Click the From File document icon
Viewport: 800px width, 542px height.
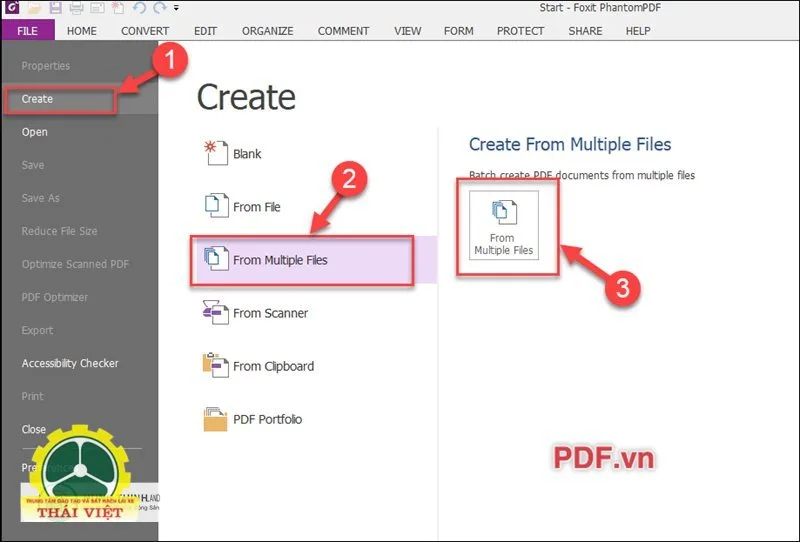(x=216, y=206)
